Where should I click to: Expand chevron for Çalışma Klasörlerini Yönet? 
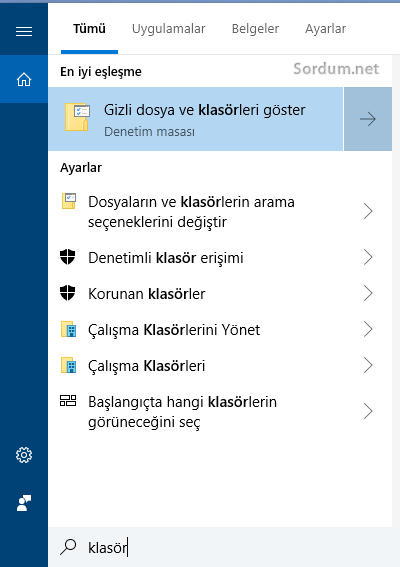click(x=368, y=329)
